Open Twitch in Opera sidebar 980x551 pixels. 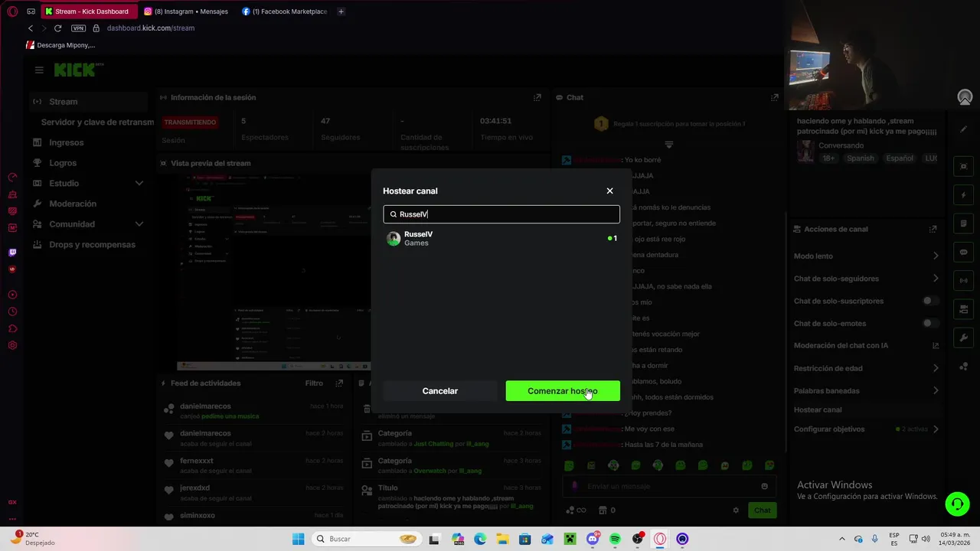pyautogui.click(x=12, y=253)
